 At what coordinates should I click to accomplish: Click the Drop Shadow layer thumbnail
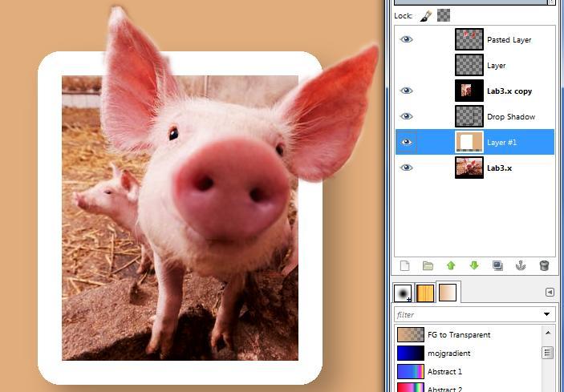[x=469, y=116]
